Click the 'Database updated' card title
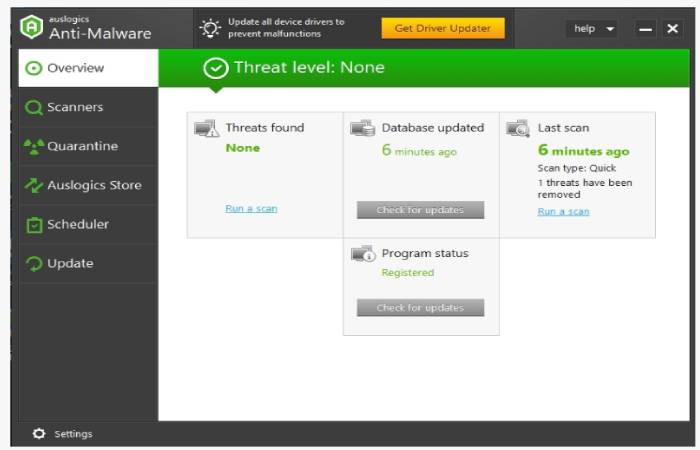 click(433, 128)
